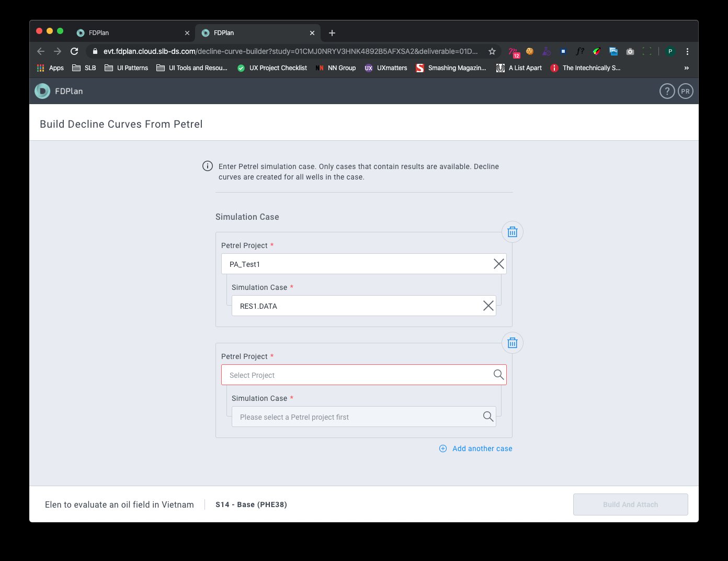
Task: Open the Chrome three-dot menu
Action: click(687, 51)
